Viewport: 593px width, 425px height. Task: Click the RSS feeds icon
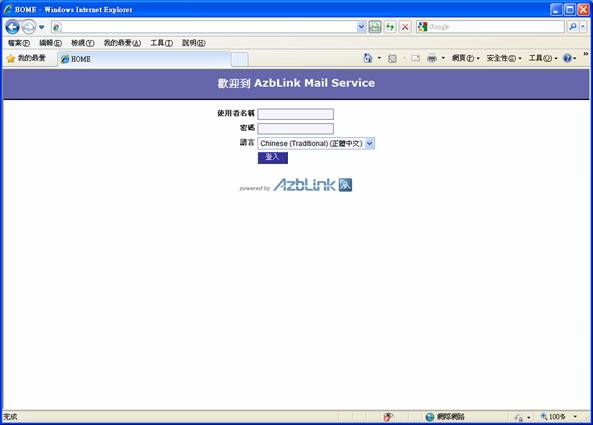click(x=393, y=58)
